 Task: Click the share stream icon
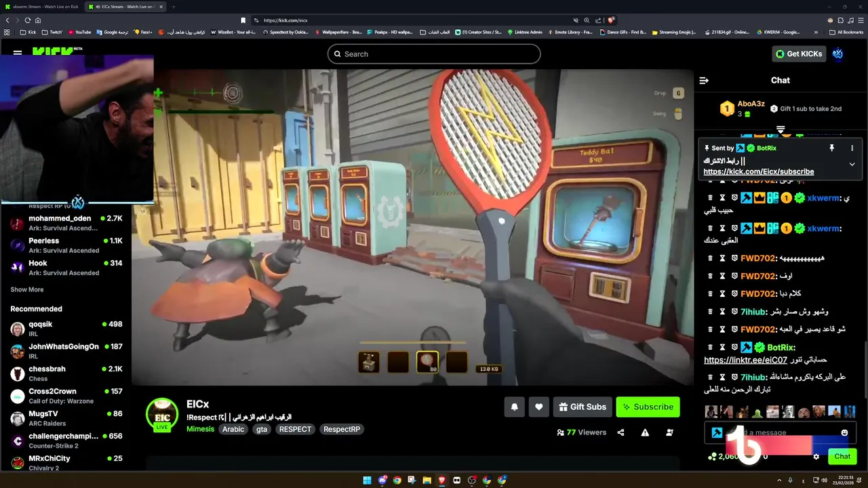tap(620, 432)
